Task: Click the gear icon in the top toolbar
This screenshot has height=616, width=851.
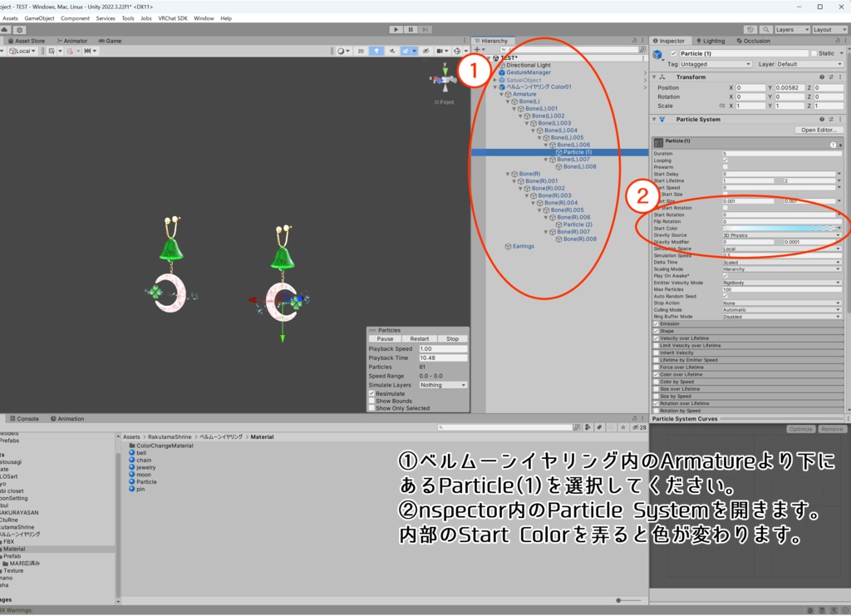Action: [18, 29]
